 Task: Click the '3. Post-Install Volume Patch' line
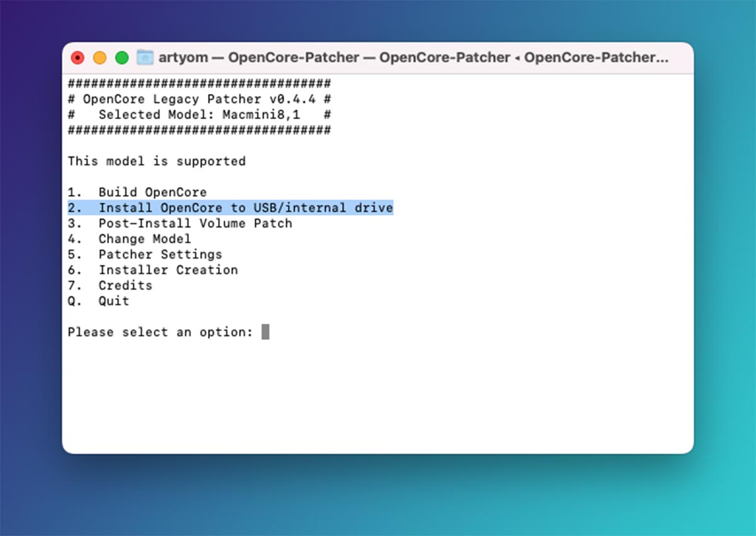(180, 223)
